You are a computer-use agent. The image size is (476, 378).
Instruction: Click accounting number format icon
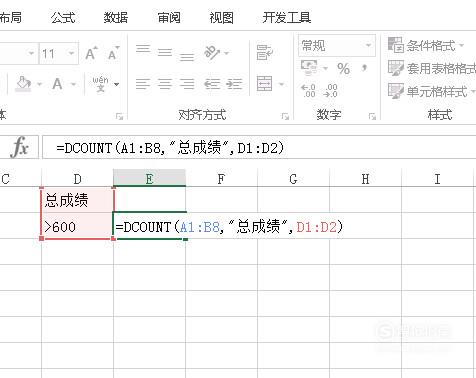click(x=309, y=68)
